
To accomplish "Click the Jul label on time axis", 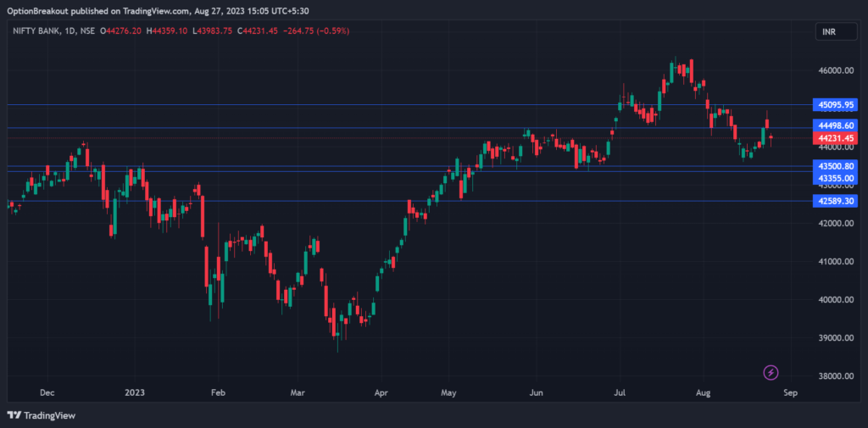I will pos(620,392).
